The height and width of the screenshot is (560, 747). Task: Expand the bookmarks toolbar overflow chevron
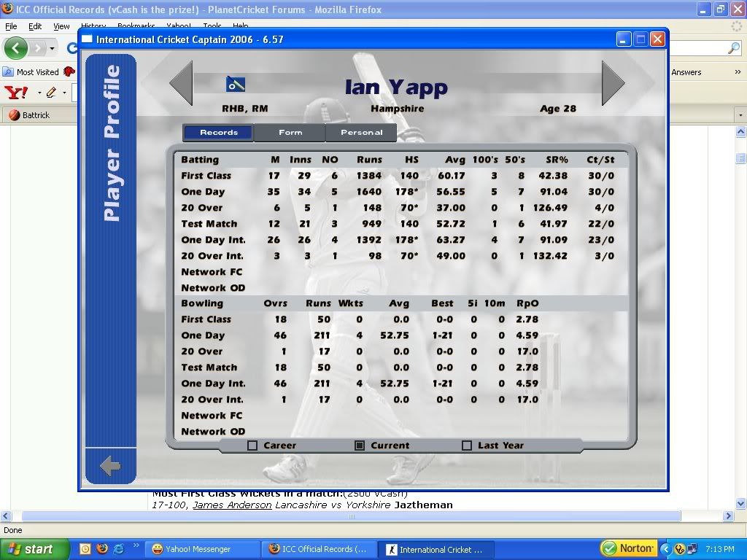(738, 72)
